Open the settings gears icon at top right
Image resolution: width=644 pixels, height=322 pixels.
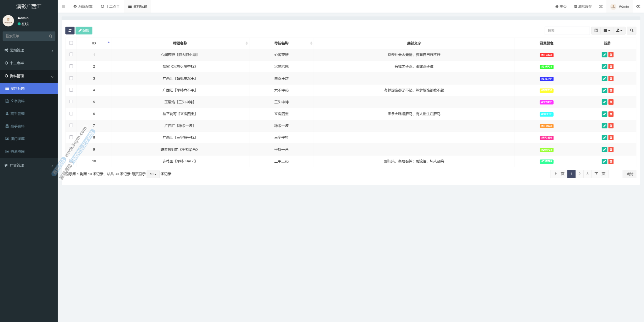[x=638, y=6]
